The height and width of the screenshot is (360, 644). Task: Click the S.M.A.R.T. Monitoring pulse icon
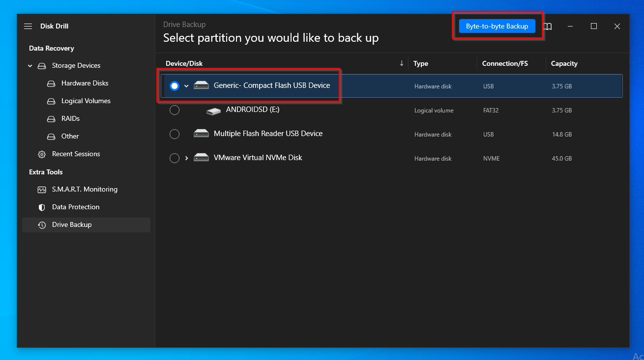click(x=42, y=190)
